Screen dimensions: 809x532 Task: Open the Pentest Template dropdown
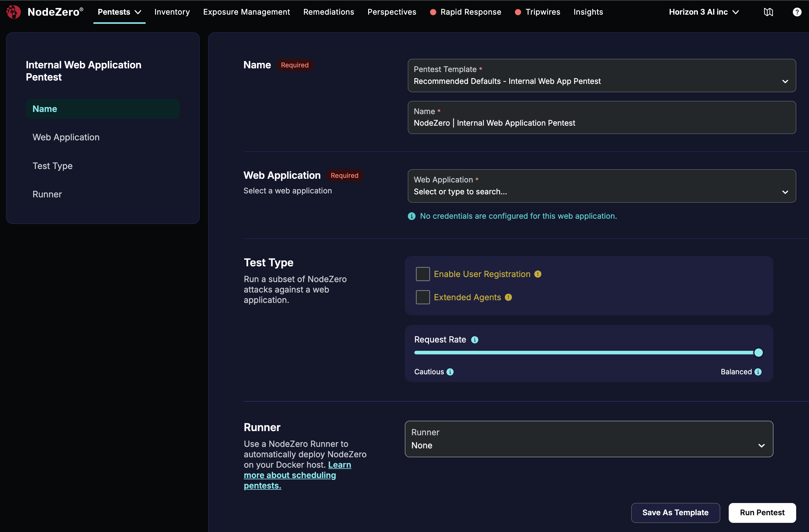coord(601,75)
